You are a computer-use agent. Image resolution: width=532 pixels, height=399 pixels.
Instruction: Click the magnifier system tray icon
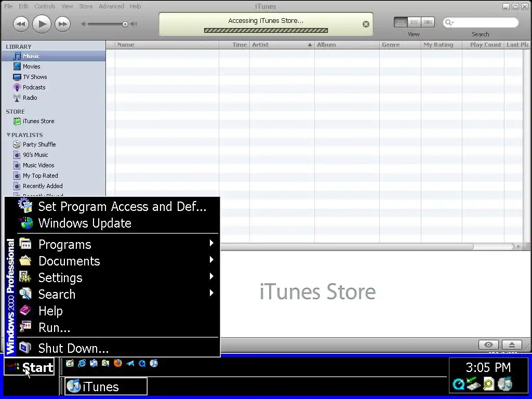coord(488,384)
